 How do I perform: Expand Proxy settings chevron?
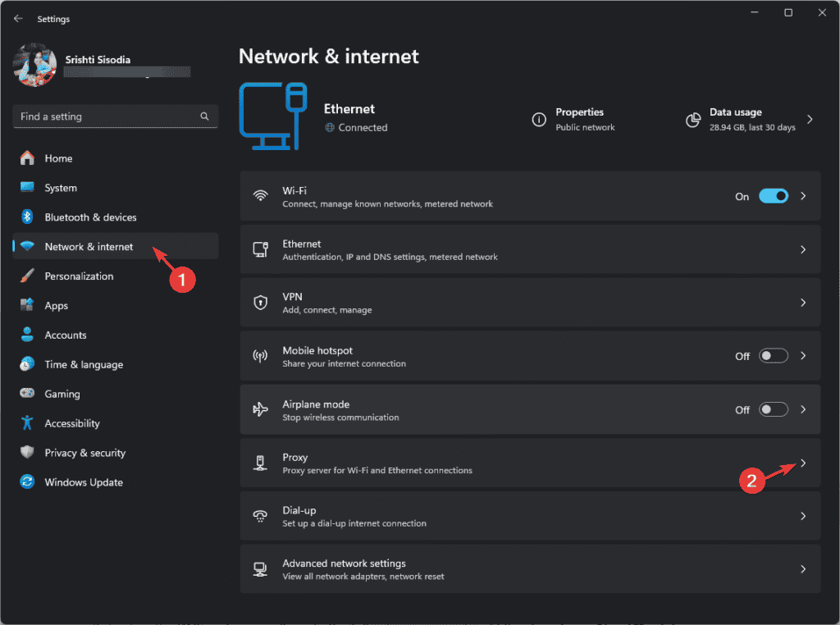pyautogui.click(x=803, y=463)
